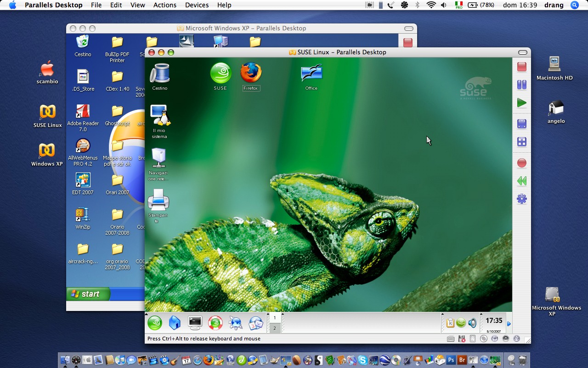The image size is (588, 368).
Task: Click the Klipper clipboard tray icon in SUSE panel
Action: [x=450, y=323]
